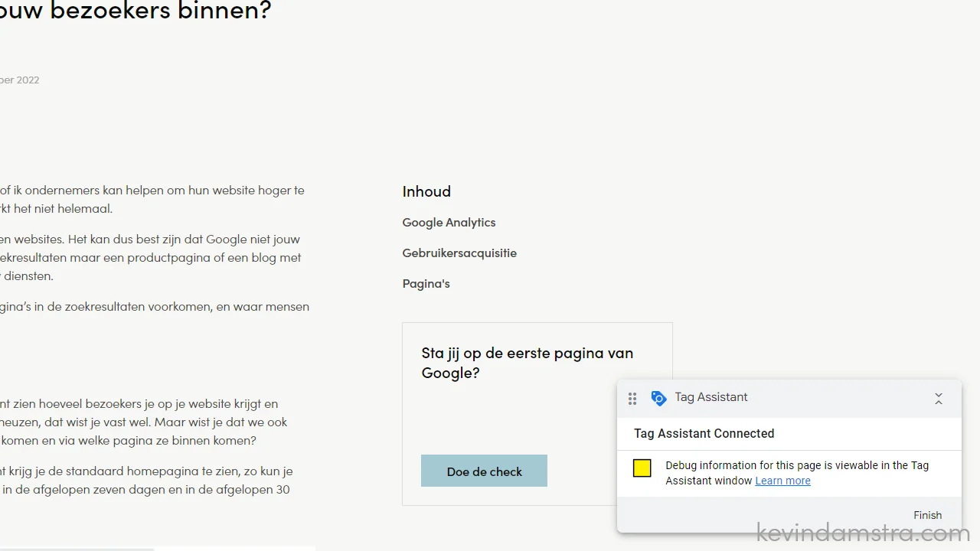
Task: Click the Debug information message text
Action: click(797, 473)
